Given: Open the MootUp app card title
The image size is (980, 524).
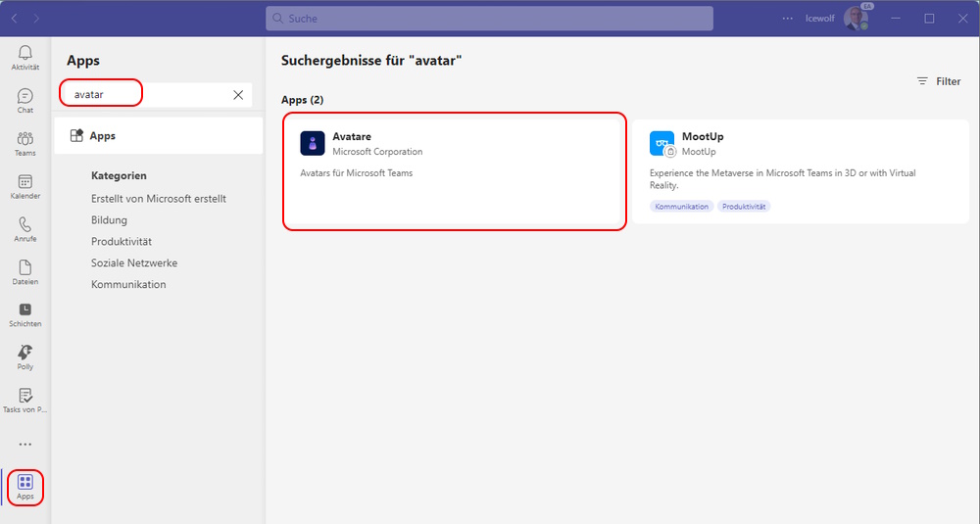Looking at the screenshot, I should click(703, 136).
